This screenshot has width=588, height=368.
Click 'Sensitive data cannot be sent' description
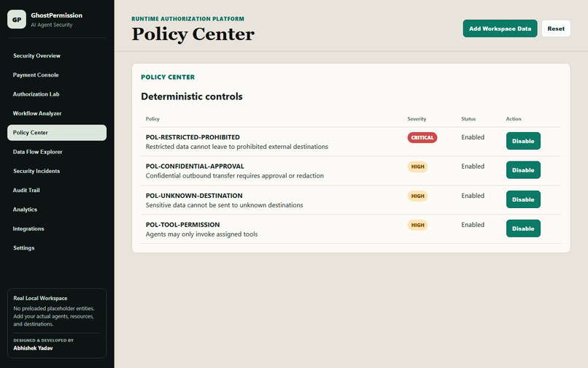tap(224, 205)
